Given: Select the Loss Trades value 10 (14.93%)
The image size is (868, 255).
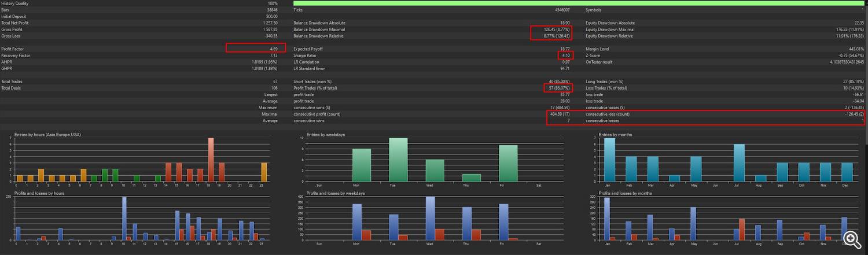Looking at the screenshot, I should click(853, 88).
